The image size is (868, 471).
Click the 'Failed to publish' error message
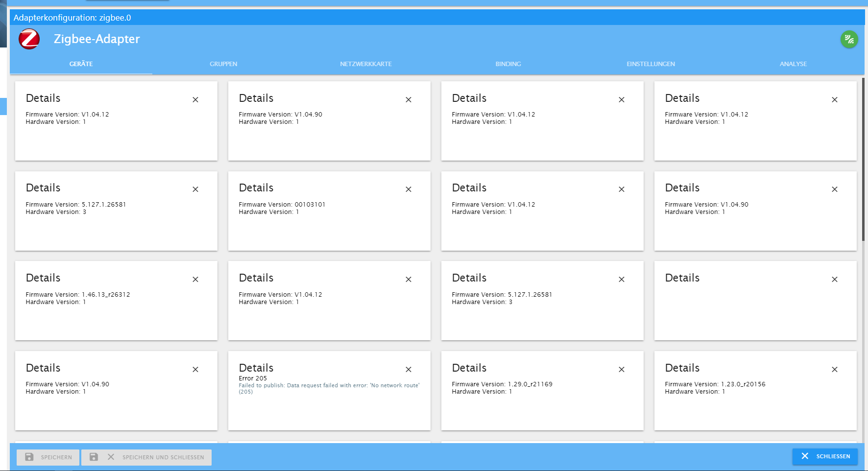(x=329, y=389)
